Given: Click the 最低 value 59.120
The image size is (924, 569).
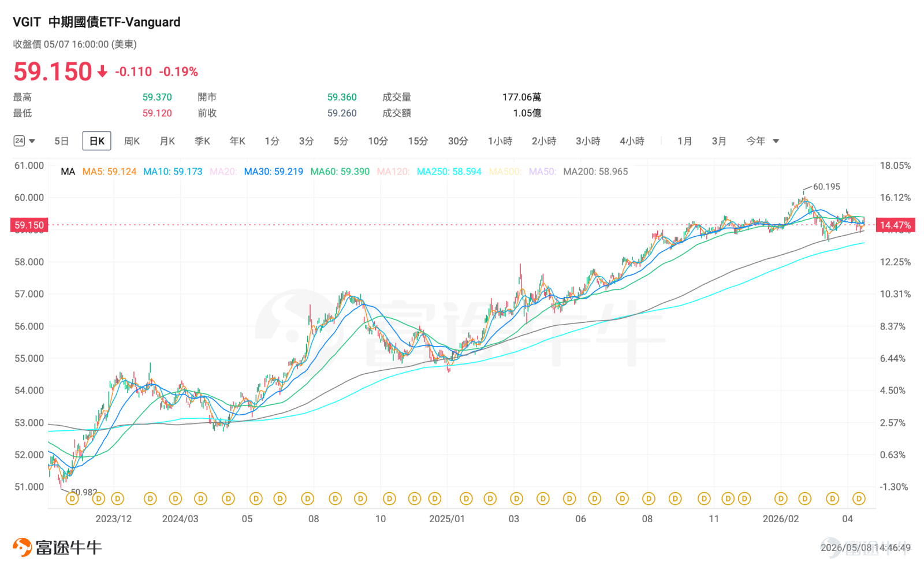Looking at the screenshot, I should point(157,113).
